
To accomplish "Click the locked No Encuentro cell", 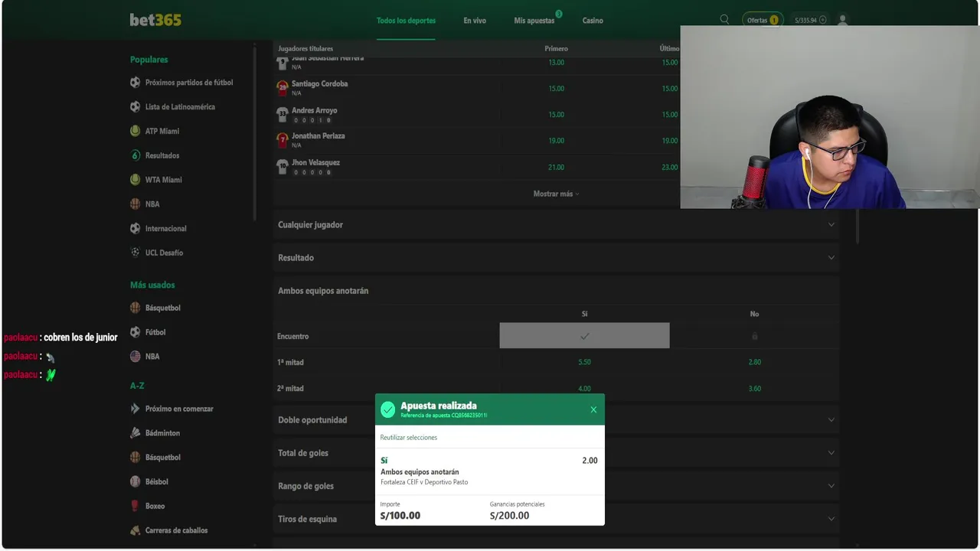I will pos(754,336).
